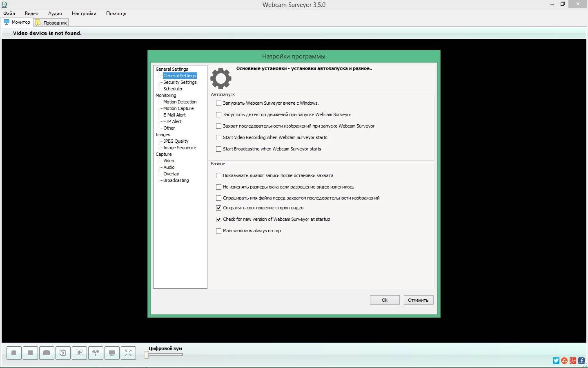Take a snapshot with the camera icon
Viewport: 588px width, 368px height.
coord(47,353)
